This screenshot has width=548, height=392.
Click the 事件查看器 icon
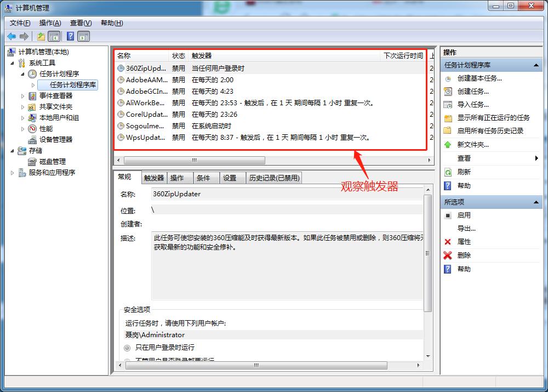coord(32,96)
